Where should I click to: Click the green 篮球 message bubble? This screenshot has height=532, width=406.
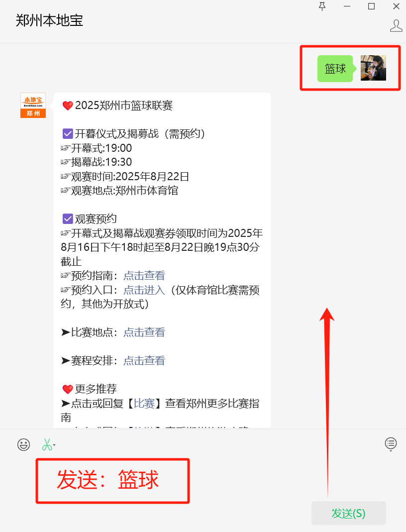coord(335,69)
